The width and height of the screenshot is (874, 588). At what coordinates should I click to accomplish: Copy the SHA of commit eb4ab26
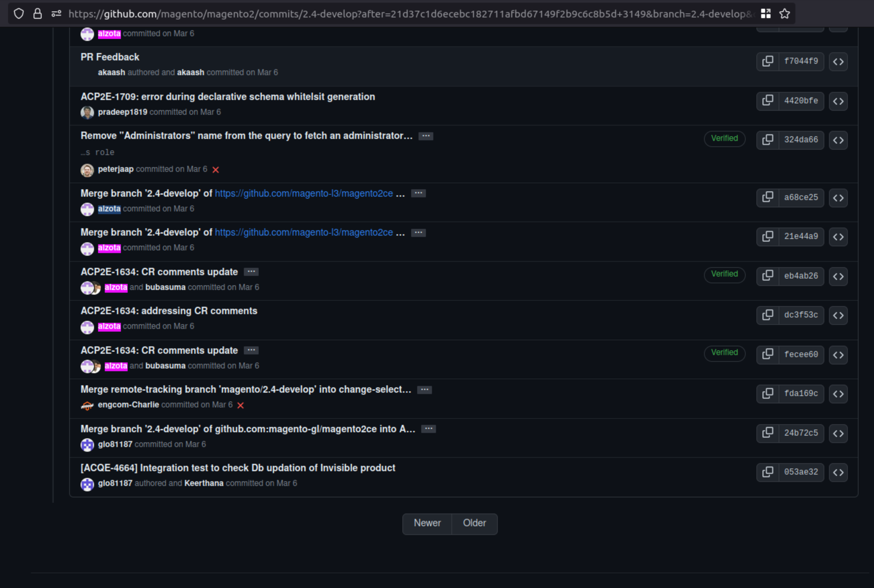coord(768,276)
